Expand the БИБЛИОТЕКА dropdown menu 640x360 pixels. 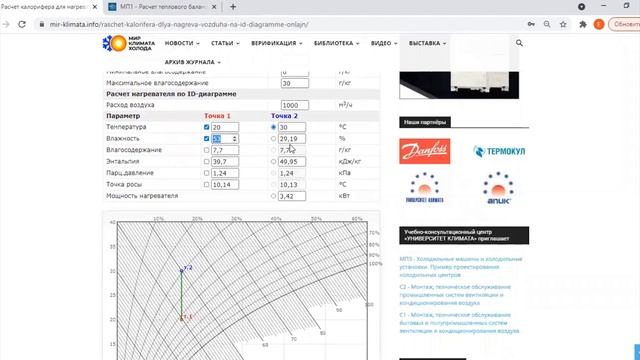(336, 43)
